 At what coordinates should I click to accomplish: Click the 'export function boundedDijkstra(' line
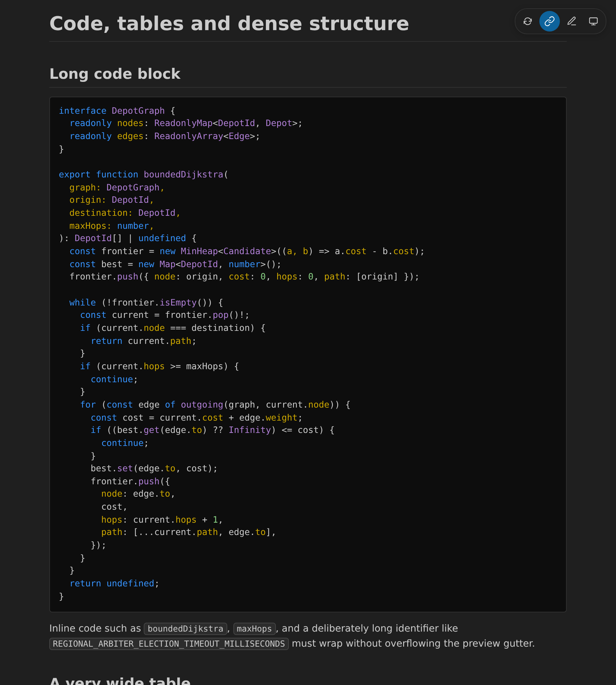coord(144,175)
